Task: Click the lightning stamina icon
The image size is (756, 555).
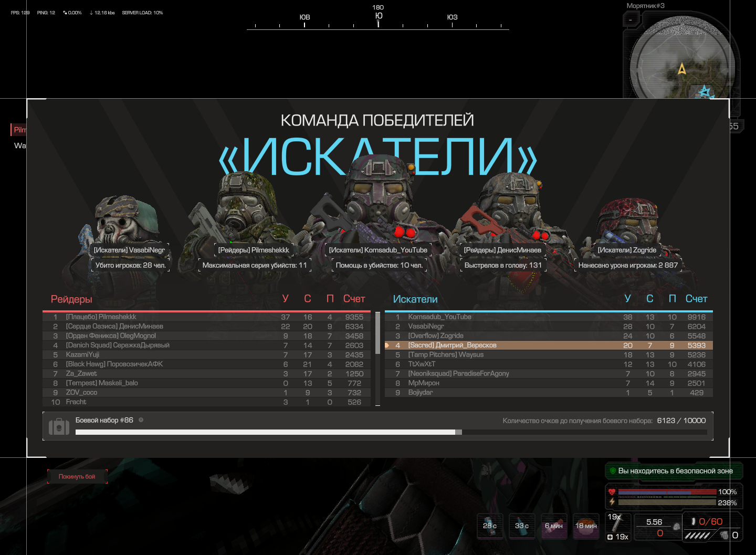Action: [612, 502]
